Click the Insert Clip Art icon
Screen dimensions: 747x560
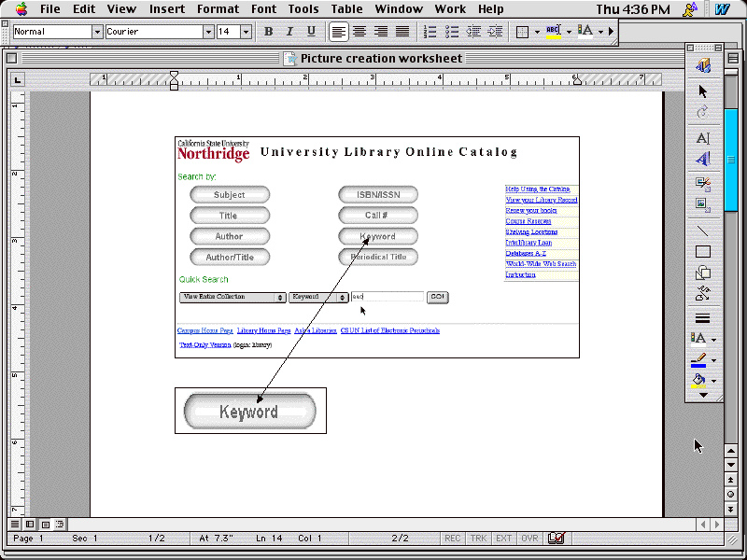pyautogui.click(x=703, y=184)
